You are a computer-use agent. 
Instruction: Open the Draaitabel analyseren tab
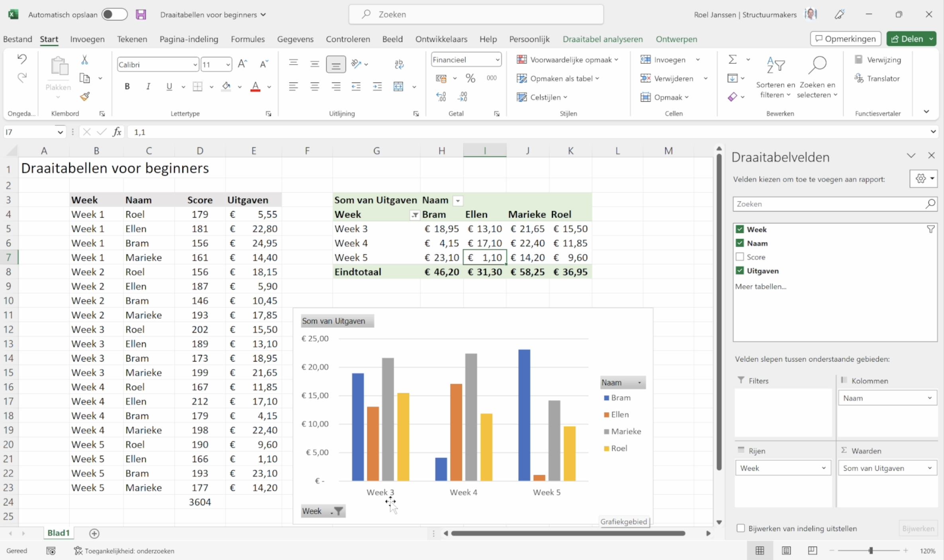pos(602,39)
